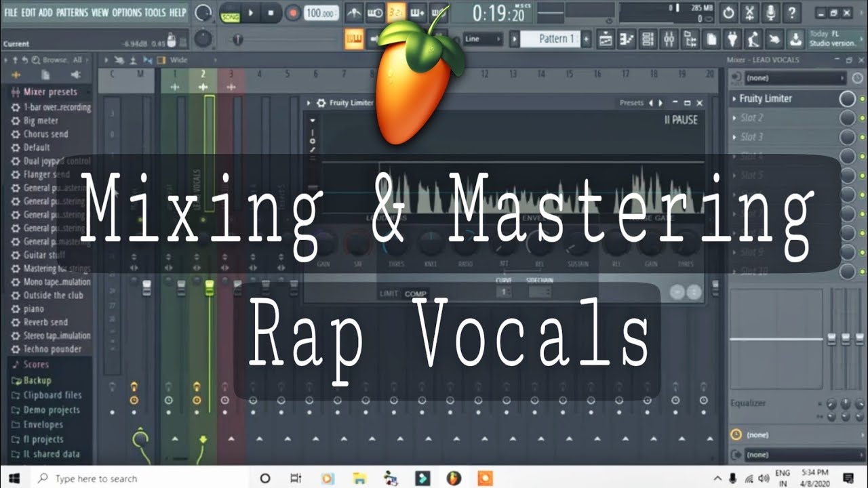
Task: Select browser tab with speaker icon
Action: click(75, 75)
